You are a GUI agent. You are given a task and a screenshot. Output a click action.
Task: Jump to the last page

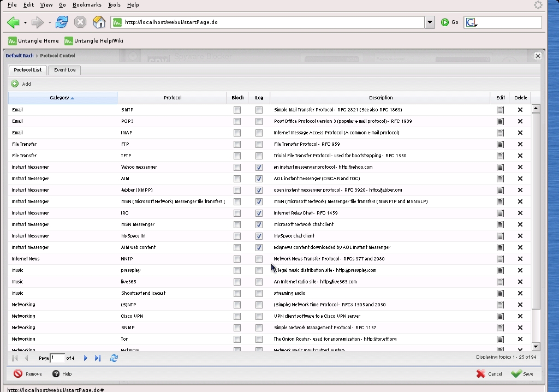pos(98,358)
